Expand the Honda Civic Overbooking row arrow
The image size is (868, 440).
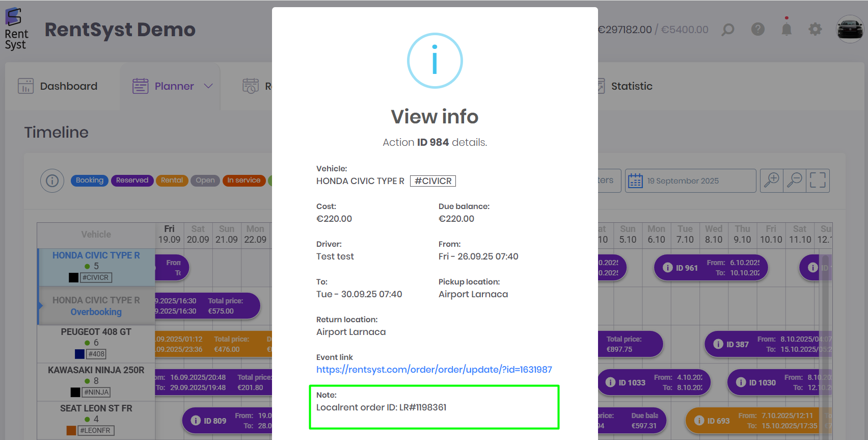click(40, 305)
